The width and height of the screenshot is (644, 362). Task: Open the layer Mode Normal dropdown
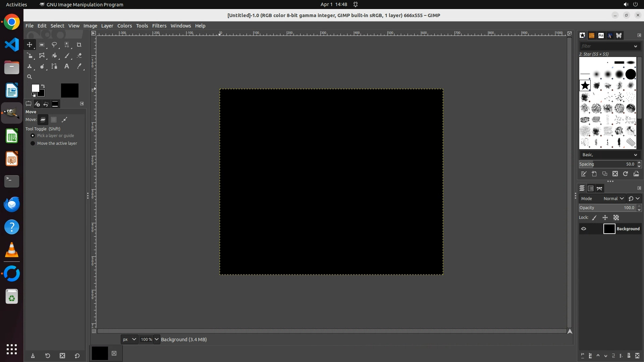(613, 198)
